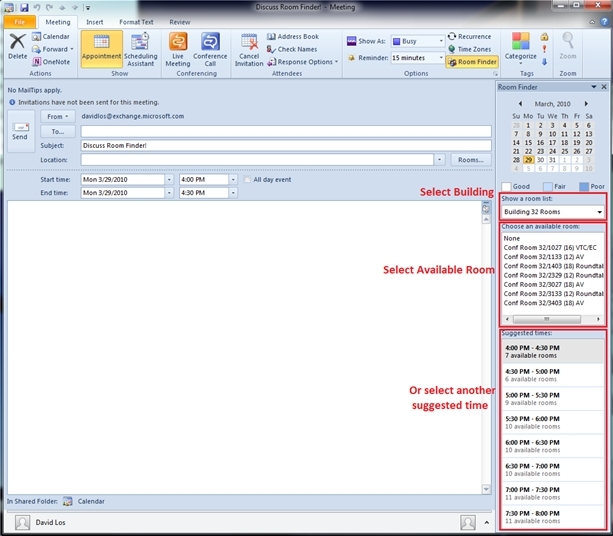Set up meeting Recurrence
Screen dimensions: 613x536
(x=469, y=36)
